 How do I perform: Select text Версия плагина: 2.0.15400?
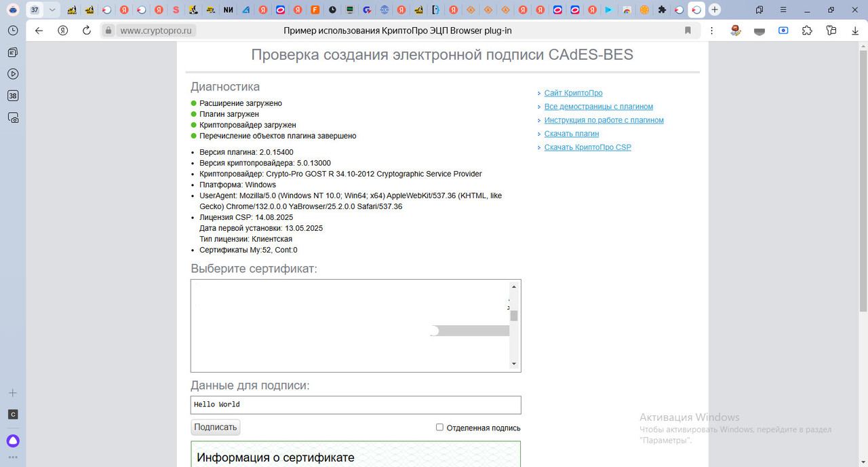tap(246, 152)
